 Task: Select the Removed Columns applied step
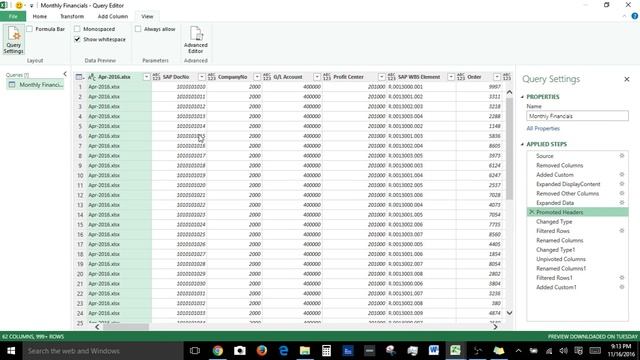(559, 165)
